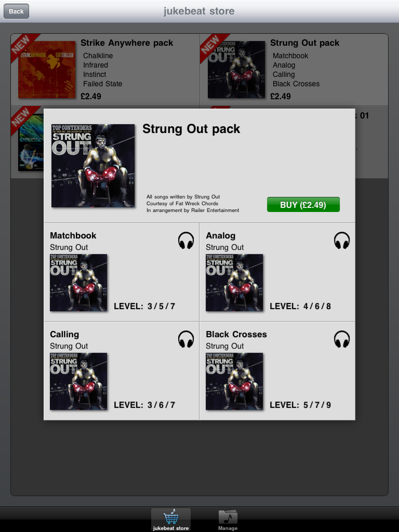Preview Analog with headphones icon
The width and height of the screenshot is (399, 532).
point(342,241)
